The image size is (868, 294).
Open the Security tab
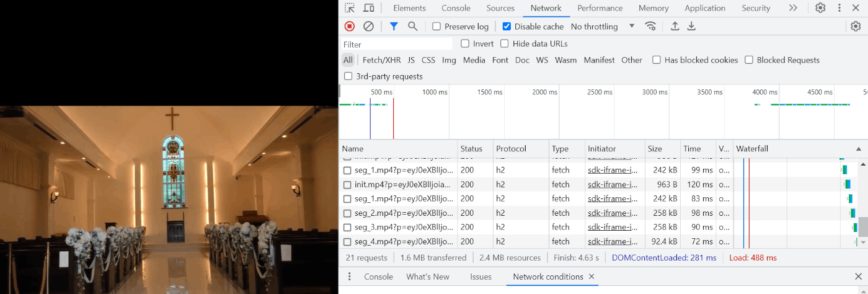(x=756, y=8)
